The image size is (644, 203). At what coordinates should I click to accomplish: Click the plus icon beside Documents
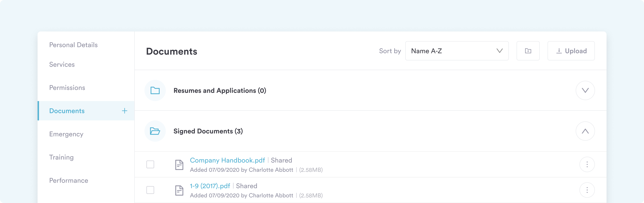[124, 111]
